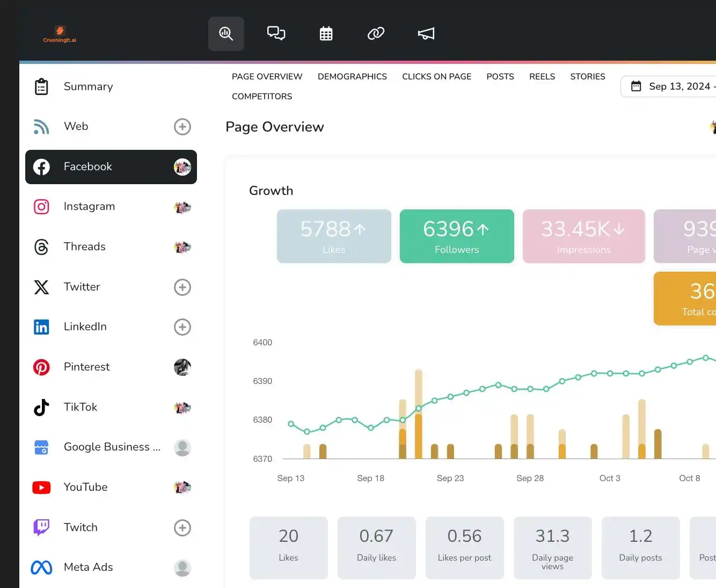Open the Clicks on Page tab

(x=437, y=77)
